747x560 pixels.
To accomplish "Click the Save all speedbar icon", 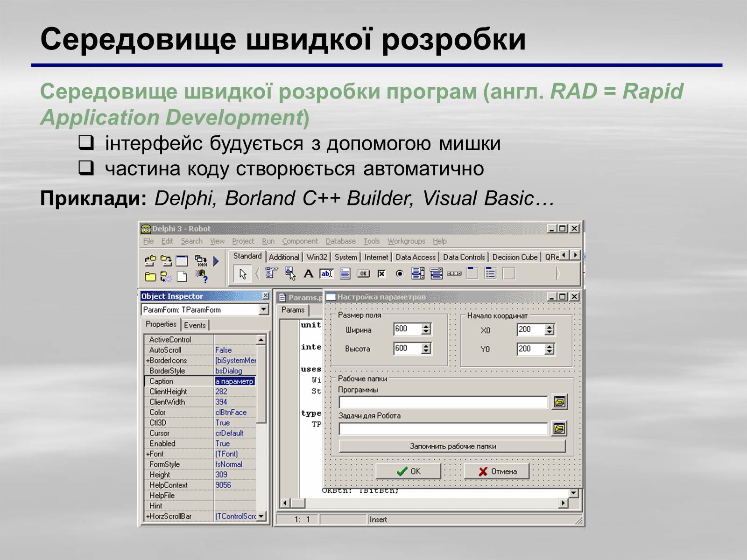I will click(166, 261).
